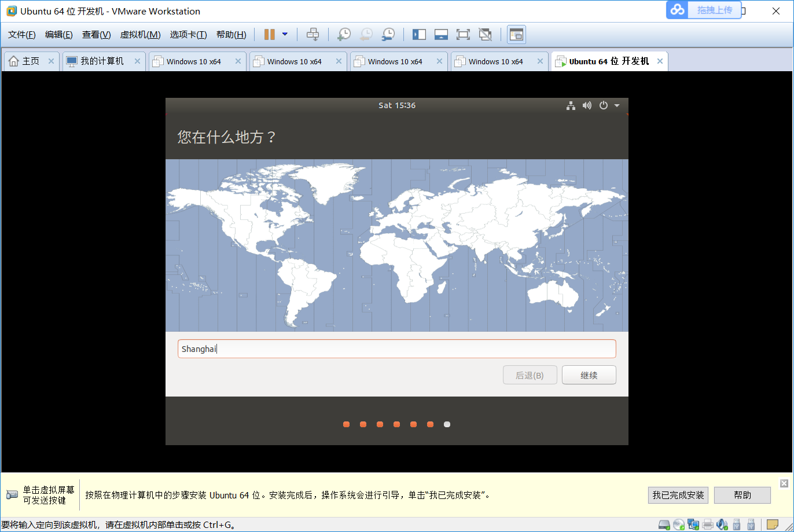Click the white last progress dot
The image size is (794, 532).
(447, 424)
